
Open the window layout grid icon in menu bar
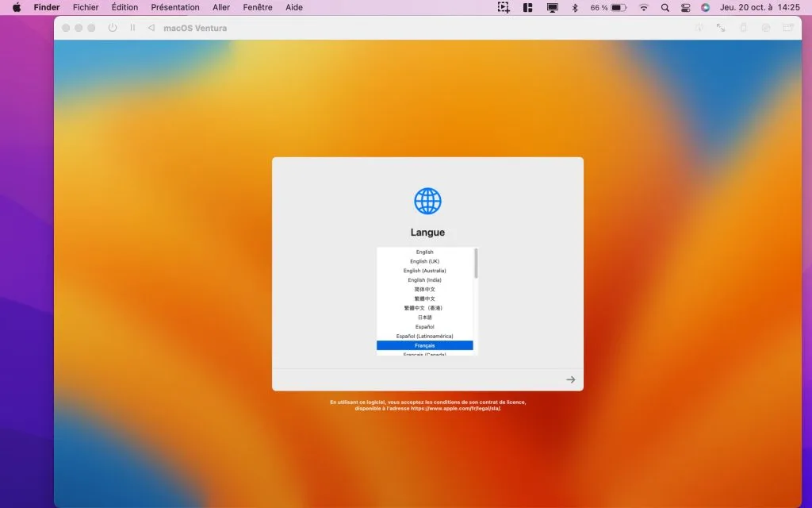click(527, 7)
